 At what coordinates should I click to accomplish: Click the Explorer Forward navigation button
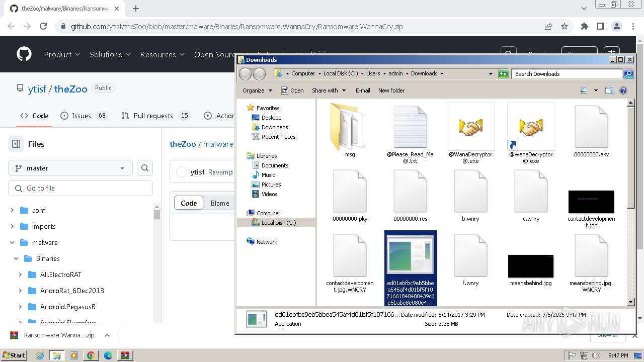259,74
